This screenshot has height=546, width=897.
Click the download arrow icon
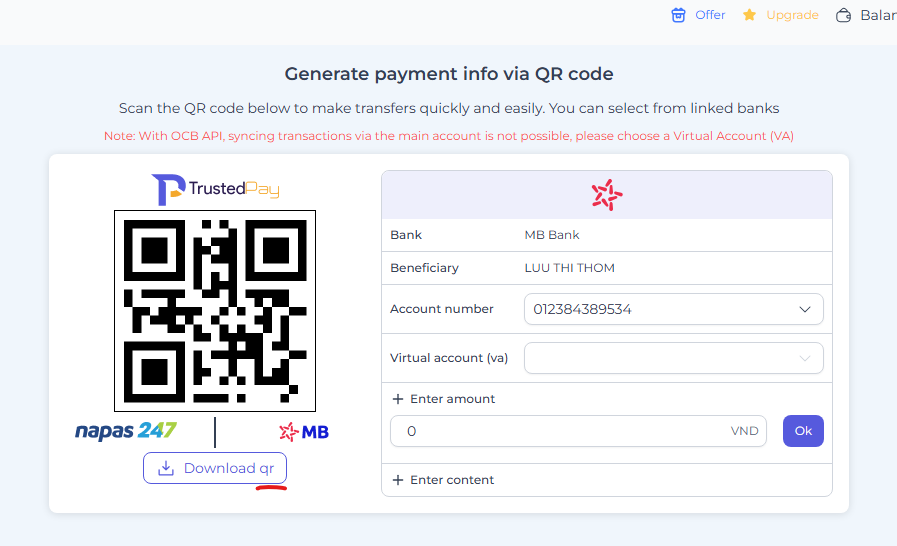(x=166, y=468)
